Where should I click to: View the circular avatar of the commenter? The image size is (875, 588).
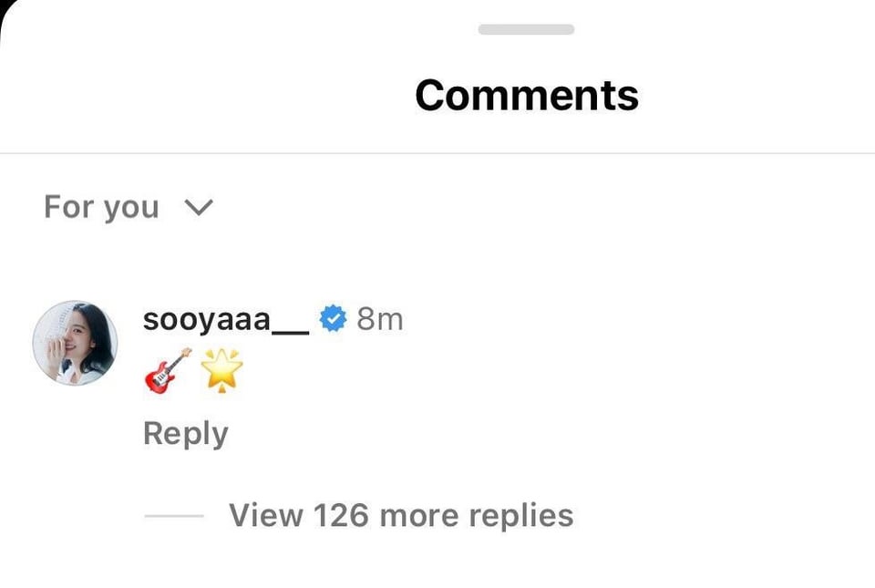pos(75,343)
